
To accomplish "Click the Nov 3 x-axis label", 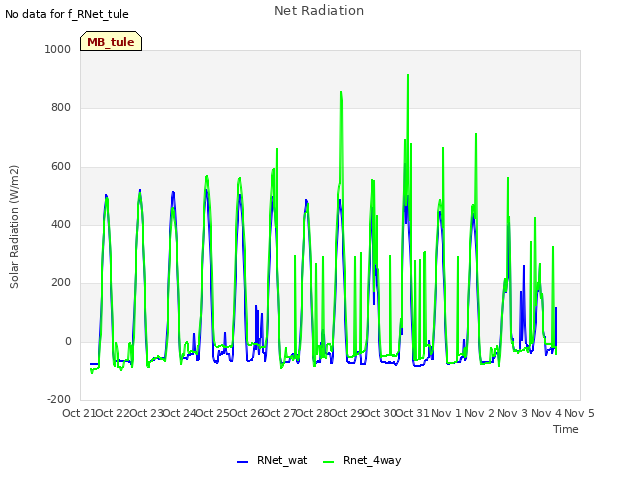I will [513, 413].
